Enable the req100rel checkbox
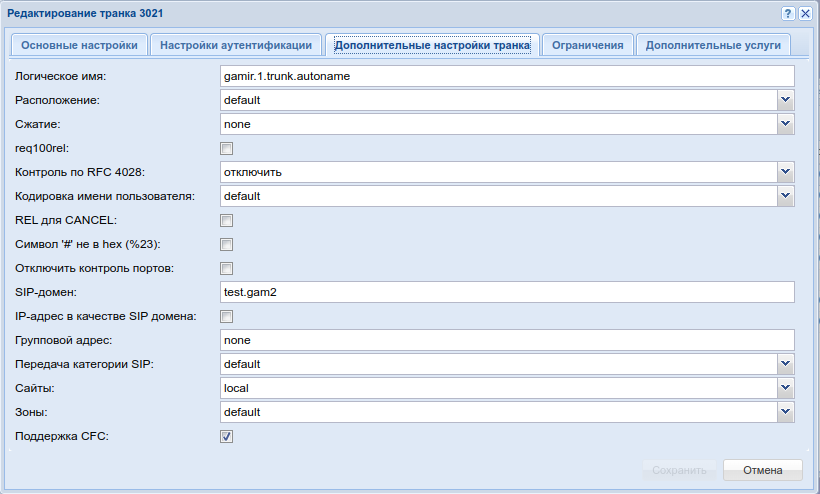This screenshot has width=820, height=494. (227, 148)
